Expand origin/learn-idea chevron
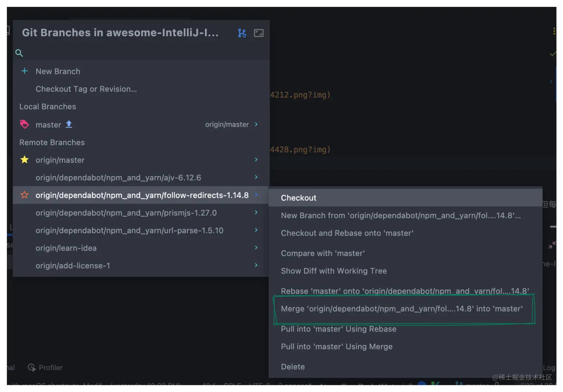 tap(256, 248)
